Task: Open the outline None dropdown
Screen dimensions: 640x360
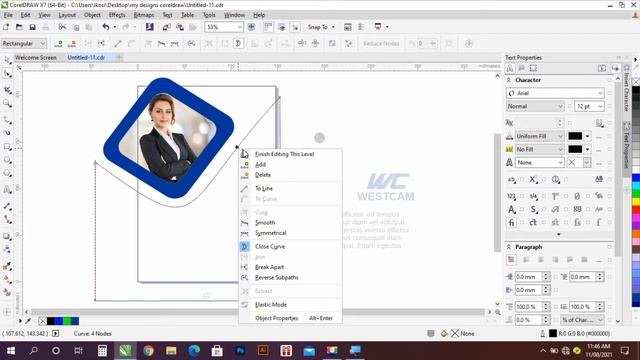Action: [x=560, y=162]
